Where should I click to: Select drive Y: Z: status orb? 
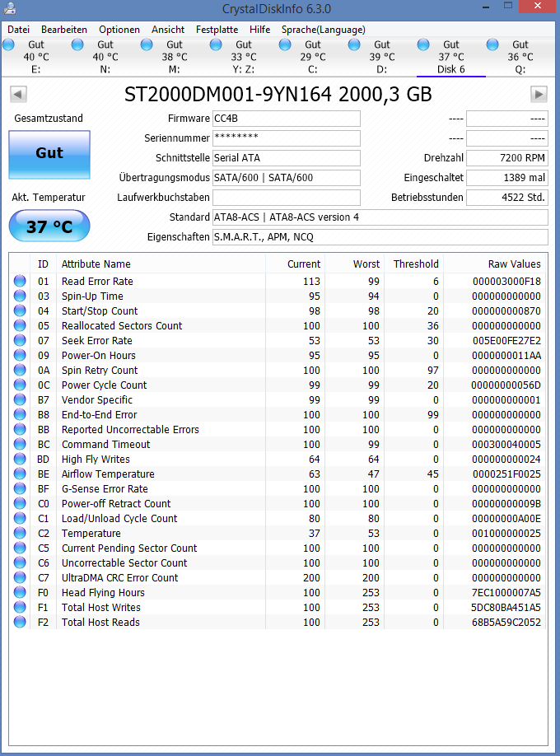click(x=216, y=44)
